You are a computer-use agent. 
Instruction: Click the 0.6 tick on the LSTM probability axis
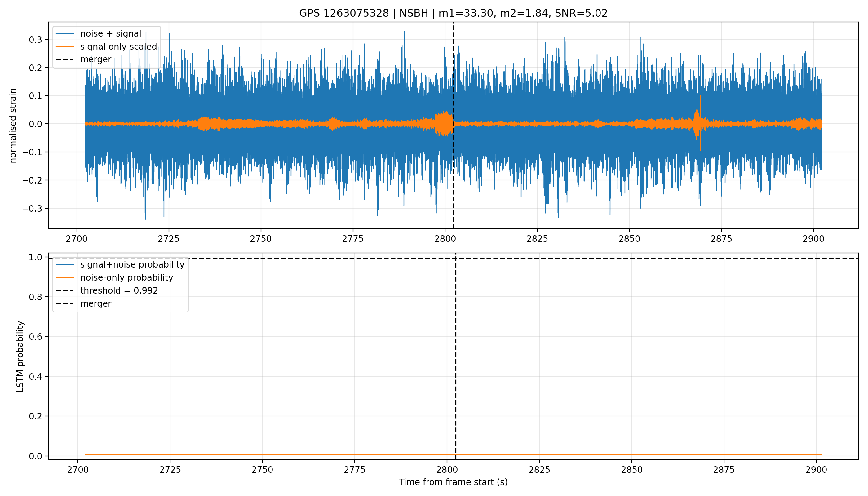coord(36,337)
